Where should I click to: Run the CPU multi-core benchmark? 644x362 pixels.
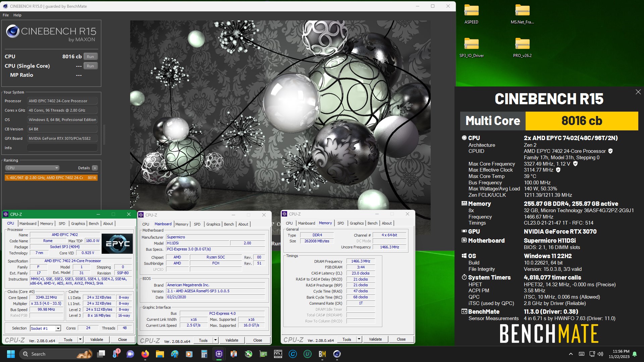[90, 57]
